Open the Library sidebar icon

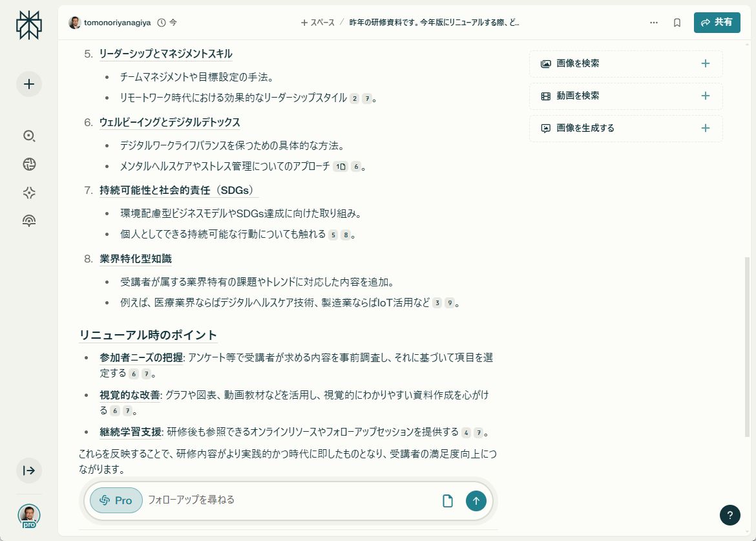29,221
